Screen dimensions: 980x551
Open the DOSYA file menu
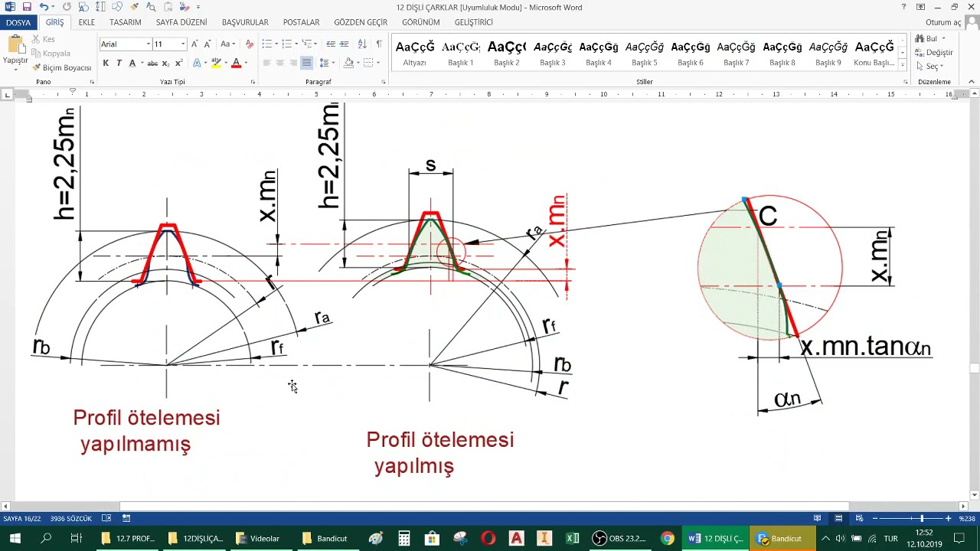tap(18, 22)
